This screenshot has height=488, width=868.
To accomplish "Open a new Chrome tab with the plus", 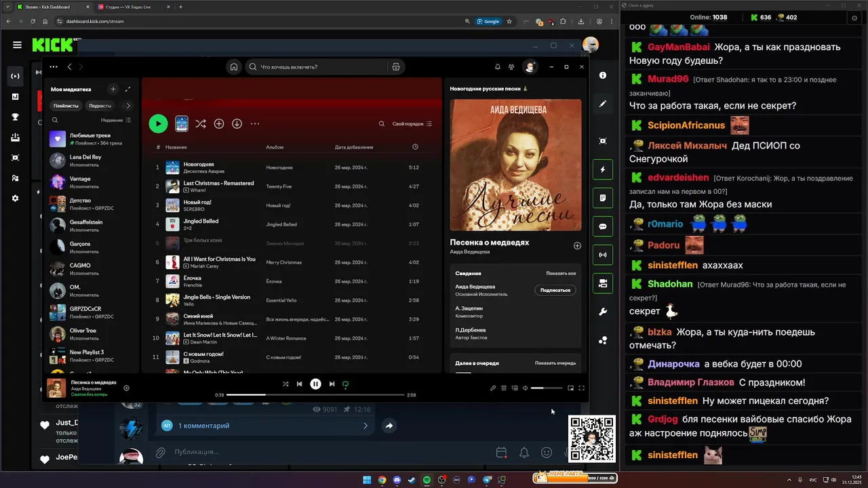I will pos(180,7).
